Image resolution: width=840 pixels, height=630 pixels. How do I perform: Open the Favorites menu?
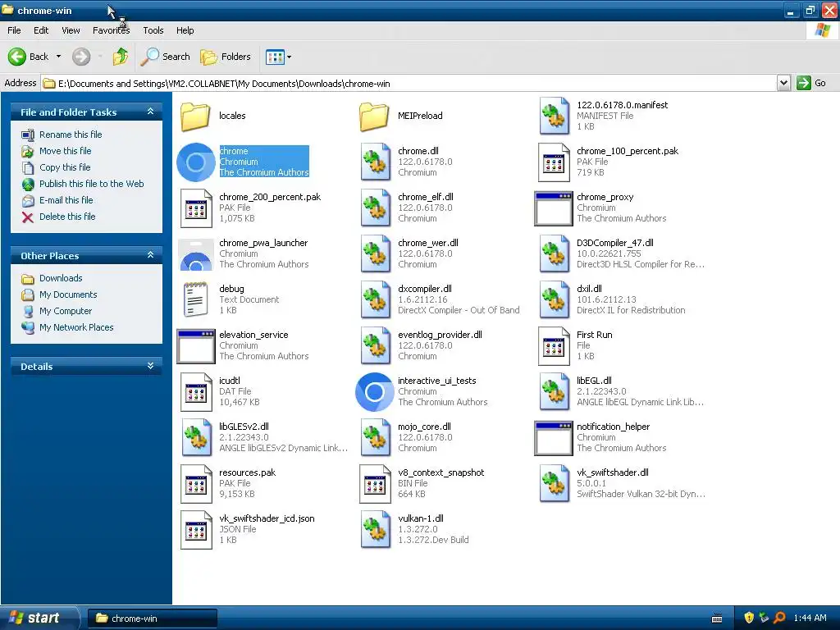111,30
